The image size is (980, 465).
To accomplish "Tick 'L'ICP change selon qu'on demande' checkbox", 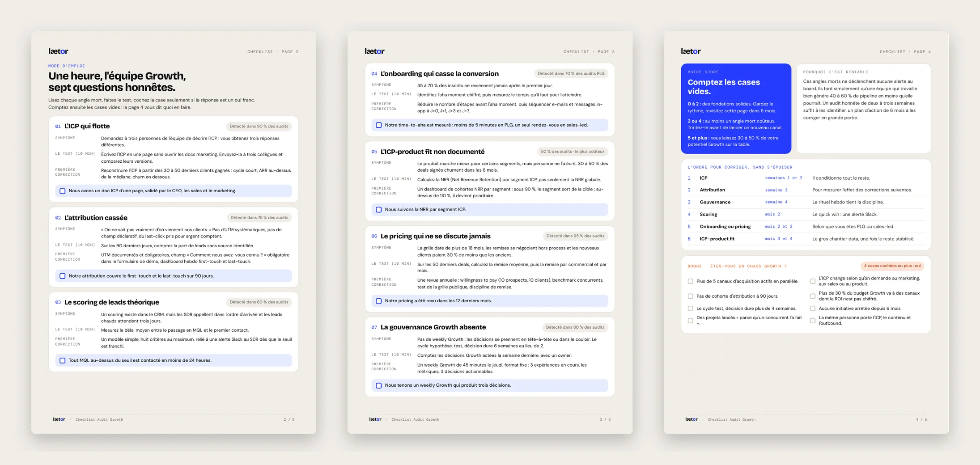I will [813, 281].
